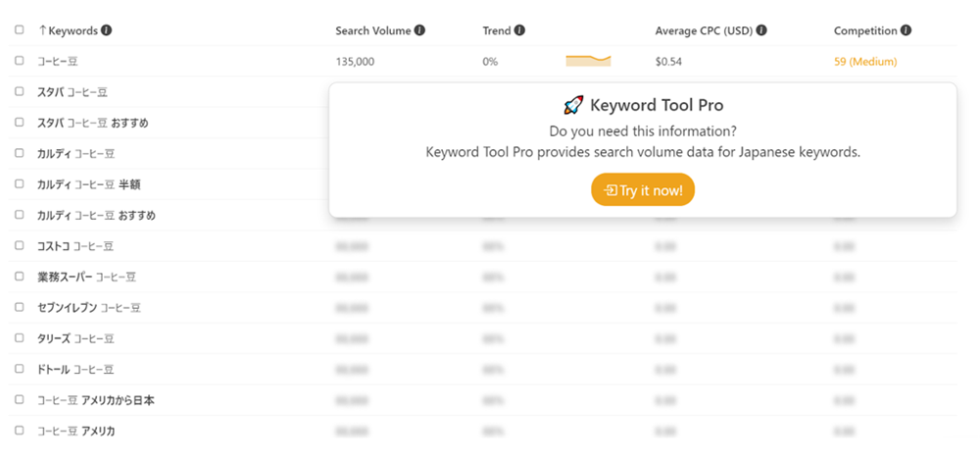Click the info icon next to Keywords header
The width and height of the screenshot is (980, 461).
107,30
